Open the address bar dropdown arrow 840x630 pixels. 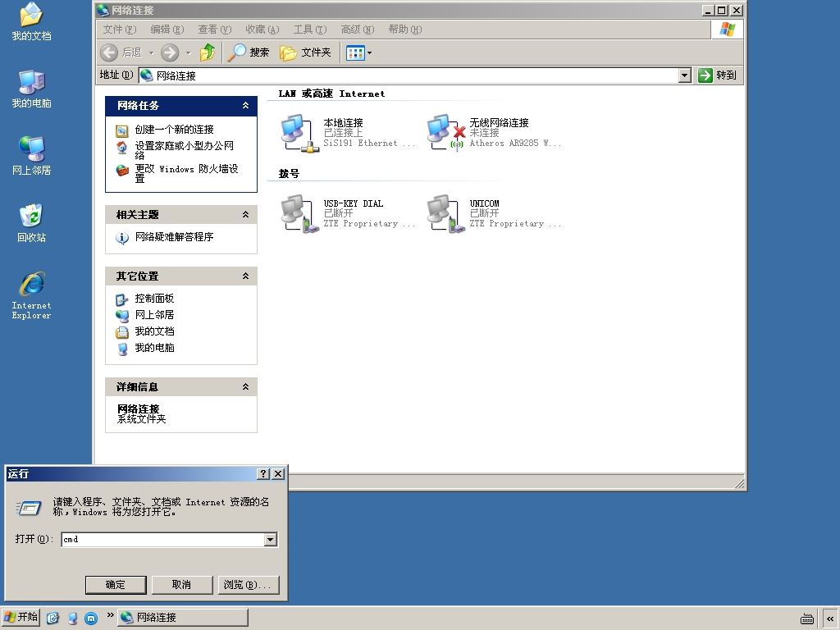click(x=685, y=75)
